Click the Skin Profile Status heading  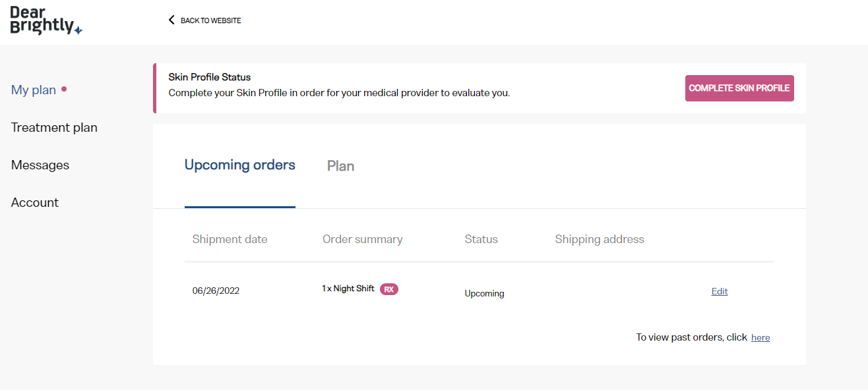tap(210, 77)
